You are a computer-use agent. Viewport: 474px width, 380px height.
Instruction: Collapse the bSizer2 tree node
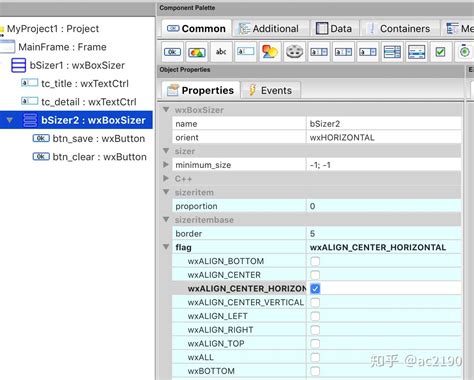pyautogui.click(x=10, y=120)
